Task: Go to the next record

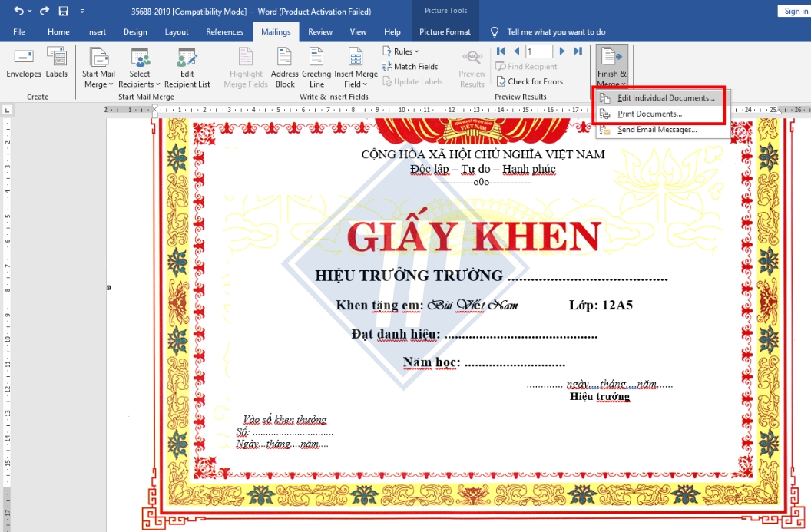Action: pyautogui.click(x=562, y=51)
